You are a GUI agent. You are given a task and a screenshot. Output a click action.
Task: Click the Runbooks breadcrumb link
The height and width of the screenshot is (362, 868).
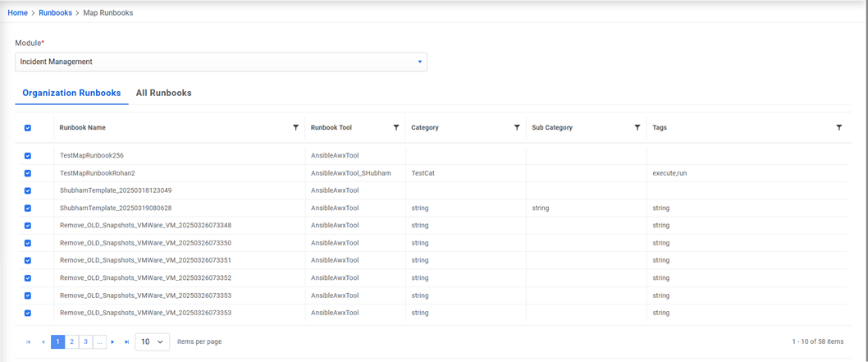[x=55, y=13]
